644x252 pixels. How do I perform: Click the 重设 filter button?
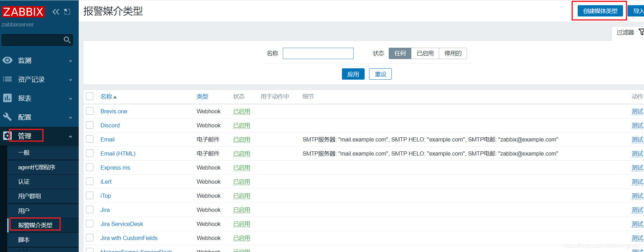pyautogui.click(x=380, y=74)
